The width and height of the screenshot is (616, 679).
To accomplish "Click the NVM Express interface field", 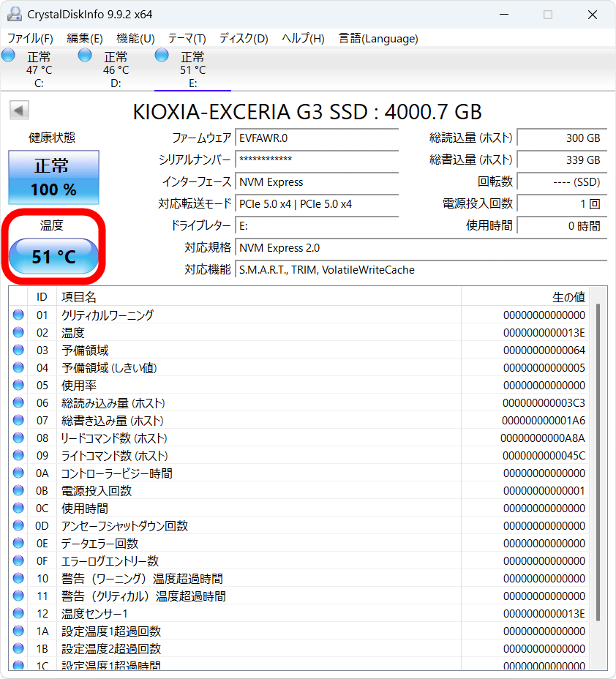I will [x=317, y=182].
